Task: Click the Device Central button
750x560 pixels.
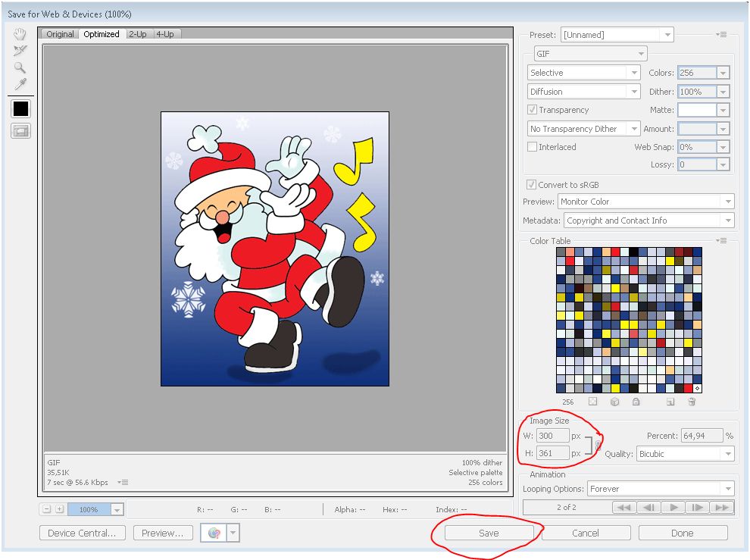Action: click(x=83, y=533)
